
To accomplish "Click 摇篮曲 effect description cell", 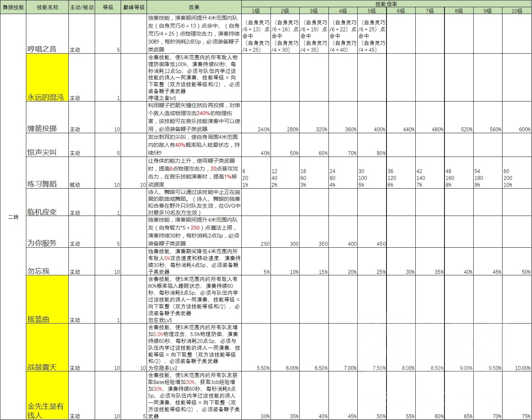I will pyautogui.click(x=194, y=299).
